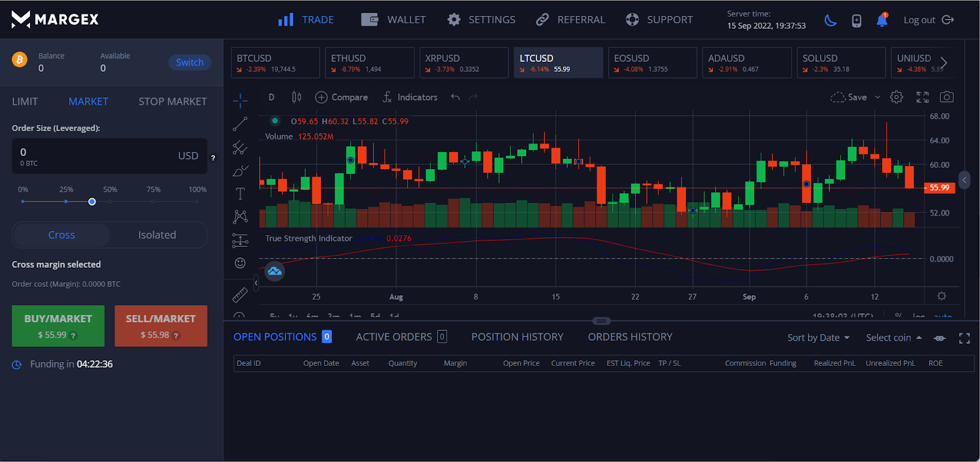Click the leverage slider handle
Image resolution: width=980 pixels, height=462 pixels.
92,202
